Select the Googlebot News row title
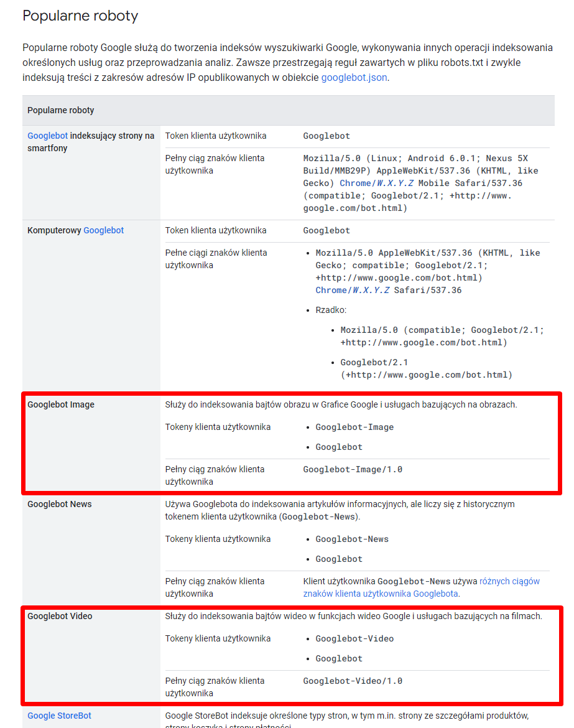This screenshot has width=574, height=728. pos(60,504)
